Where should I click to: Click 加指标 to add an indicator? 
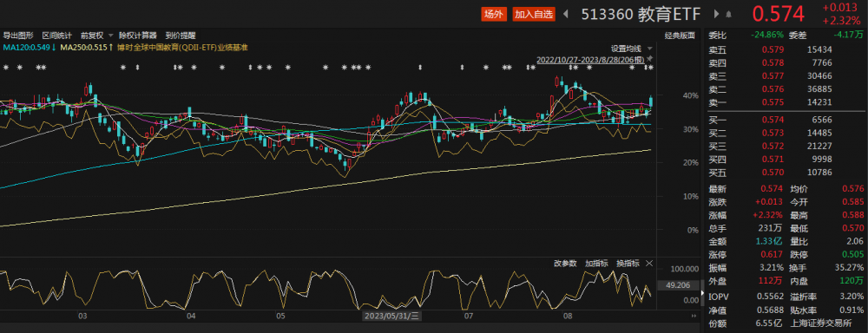596,264
